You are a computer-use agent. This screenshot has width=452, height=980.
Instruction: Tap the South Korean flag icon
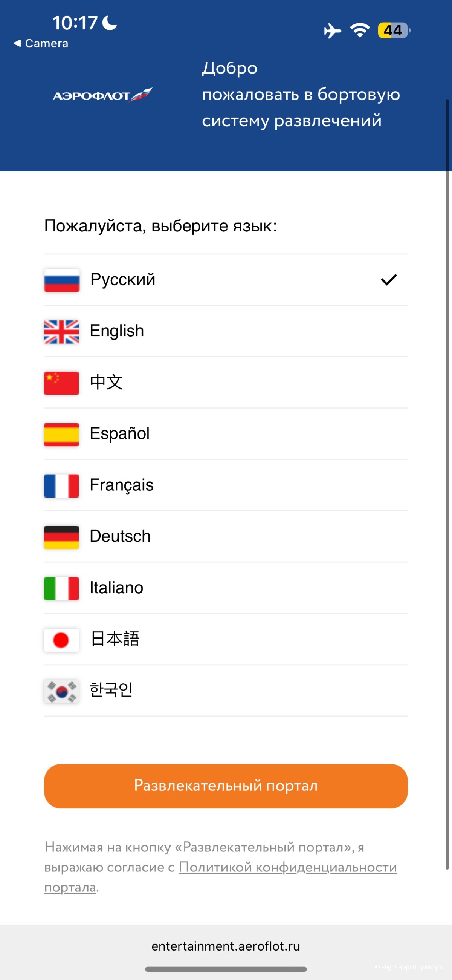[x=61, y=691]
